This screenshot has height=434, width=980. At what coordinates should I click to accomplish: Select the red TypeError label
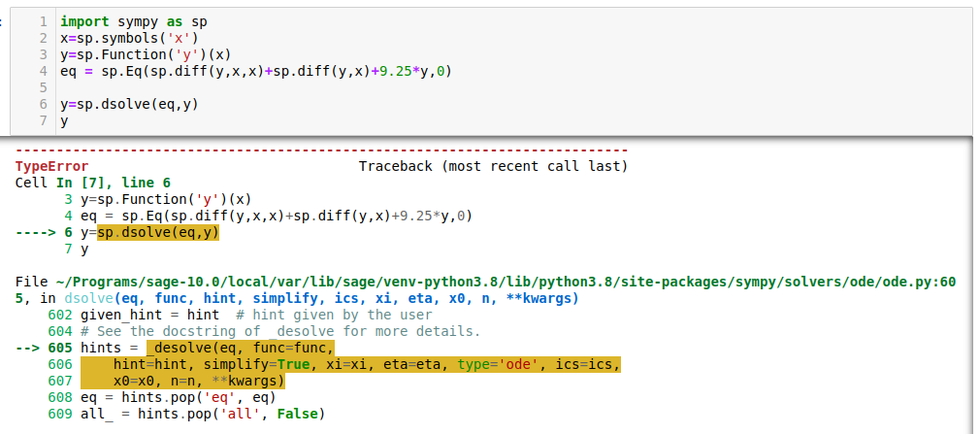coord(51,166)
